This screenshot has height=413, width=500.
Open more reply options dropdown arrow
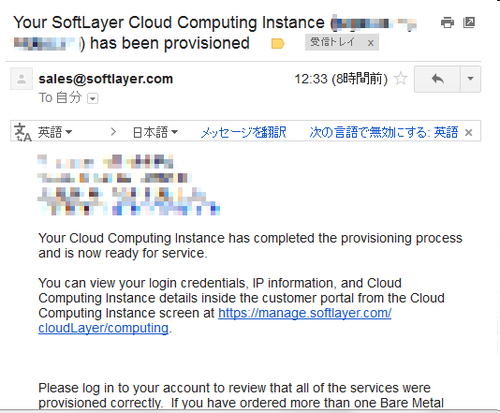(x=471, y=79)
